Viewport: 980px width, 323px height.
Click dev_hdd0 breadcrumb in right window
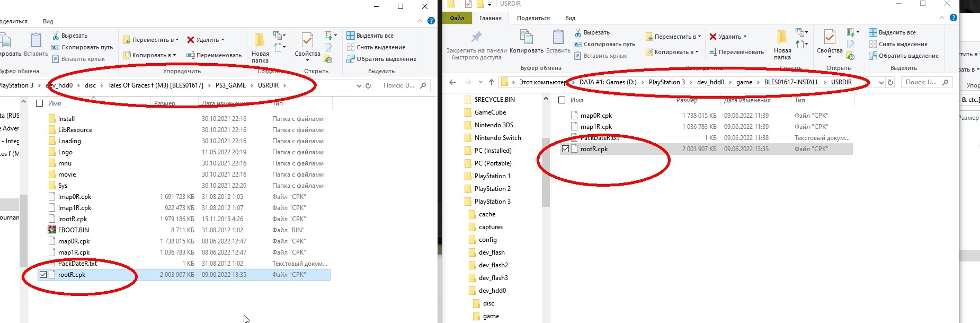[710, 82]
